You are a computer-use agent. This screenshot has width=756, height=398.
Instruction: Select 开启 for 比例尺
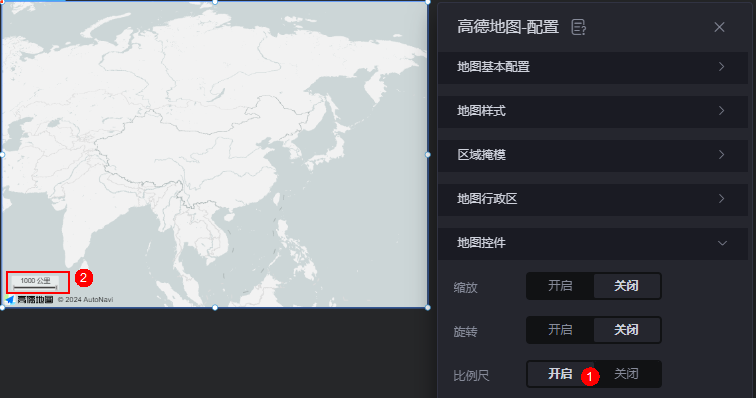560,374
